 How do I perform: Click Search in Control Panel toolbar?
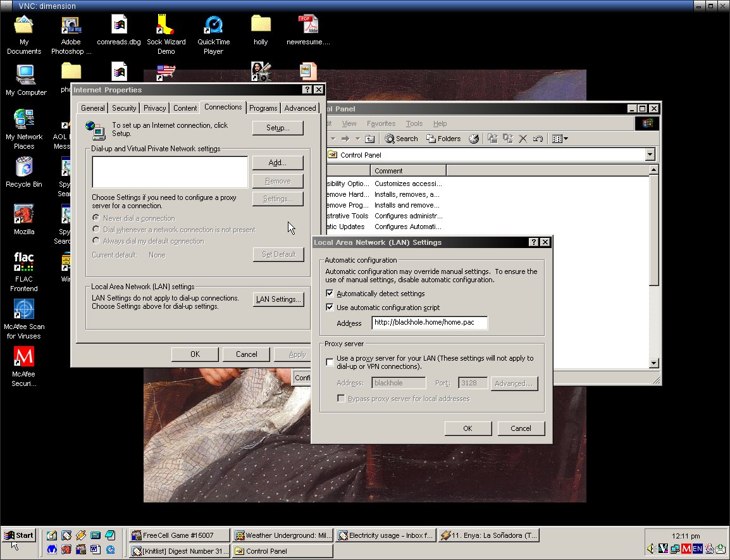click(401, 139)
